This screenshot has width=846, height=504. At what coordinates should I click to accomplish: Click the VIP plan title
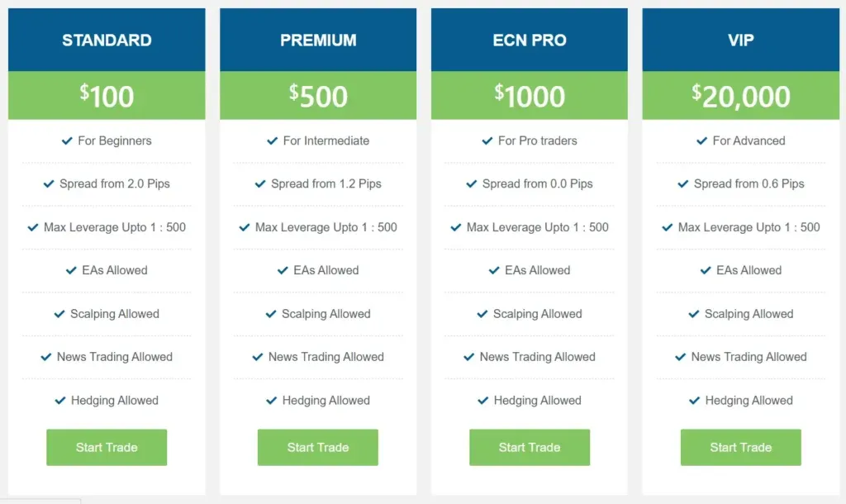coord(741,40)
